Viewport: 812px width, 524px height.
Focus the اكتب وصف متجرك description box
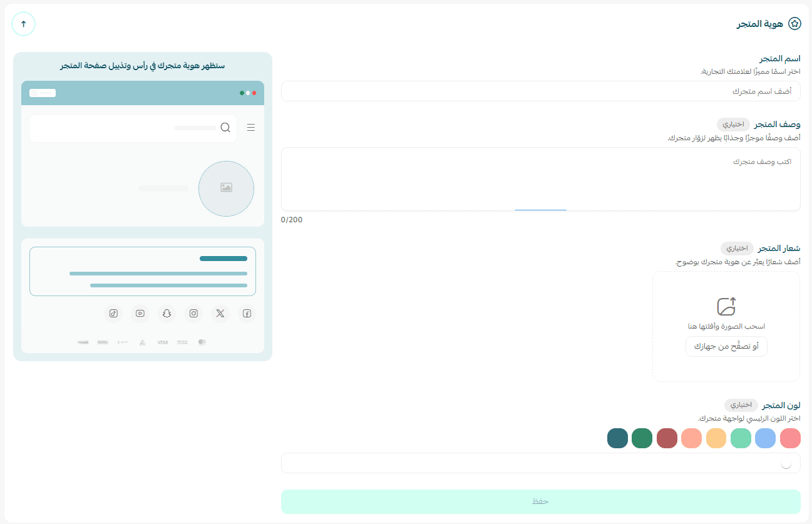[541, 179]
